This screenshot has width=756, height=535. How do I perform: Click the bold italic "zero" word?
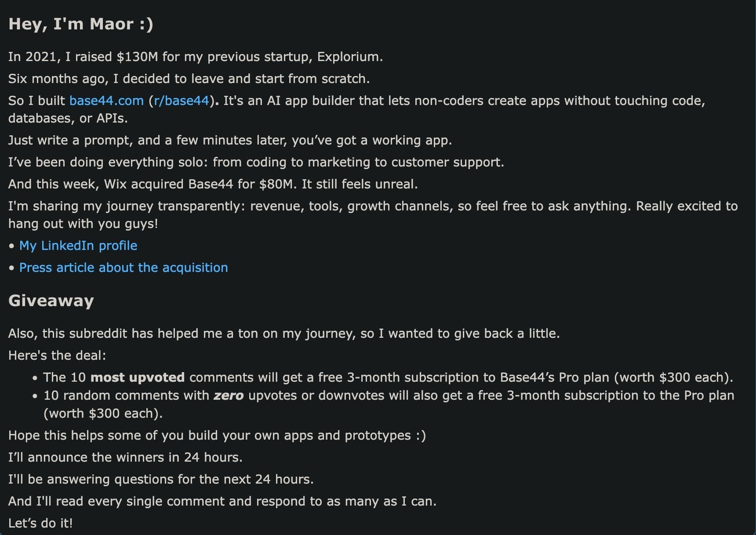[229, 395]
